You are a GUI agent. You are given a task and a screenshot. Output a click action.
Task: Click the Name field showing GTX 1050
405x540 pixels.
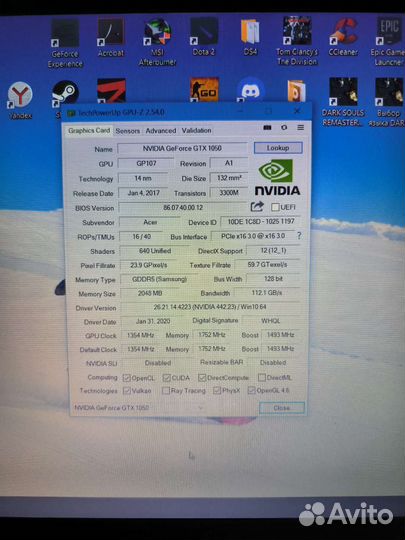182,148
